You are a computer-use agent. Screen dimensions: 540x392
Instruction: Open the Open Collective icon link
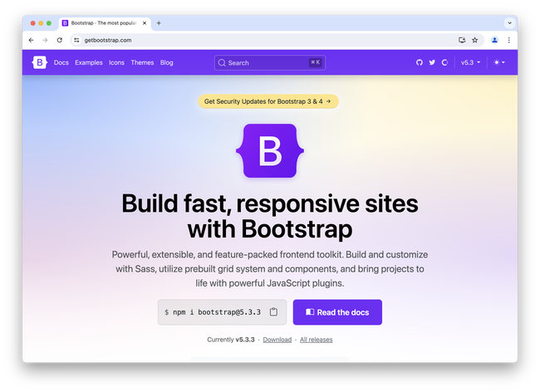click(444, 62)
